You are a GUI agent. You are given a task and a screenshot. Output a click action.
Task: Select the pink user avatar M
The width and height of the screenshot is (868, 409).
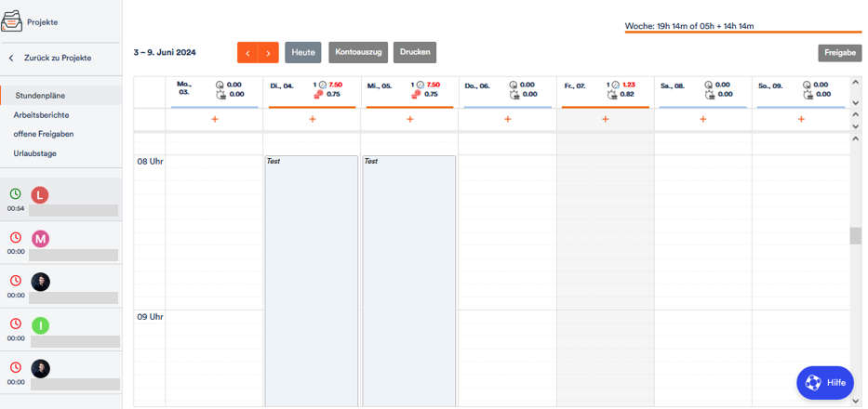pyautogui.click(x=40, y=239)
